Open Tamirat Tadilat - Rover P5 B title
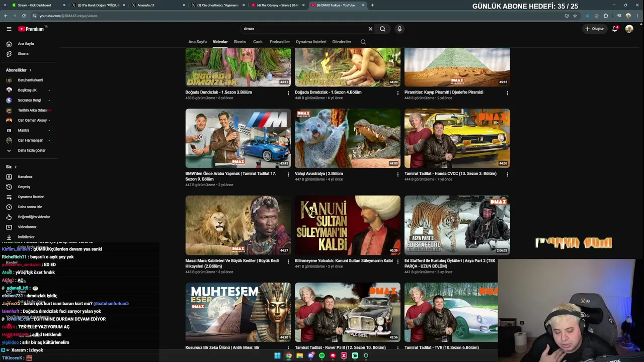Screen dimensions: 644x362 click(x=340, y=347)
